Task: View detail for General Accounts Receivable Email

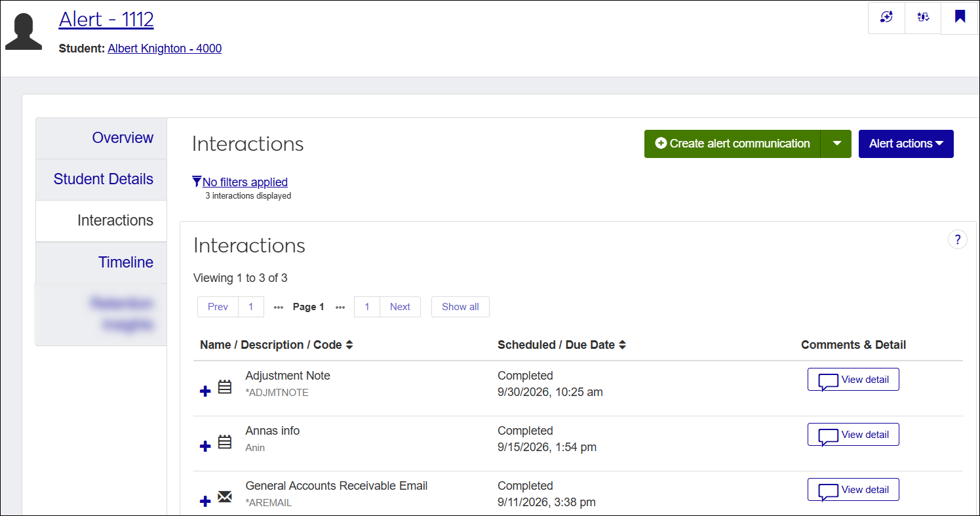Action: click(x=853, y=490)
